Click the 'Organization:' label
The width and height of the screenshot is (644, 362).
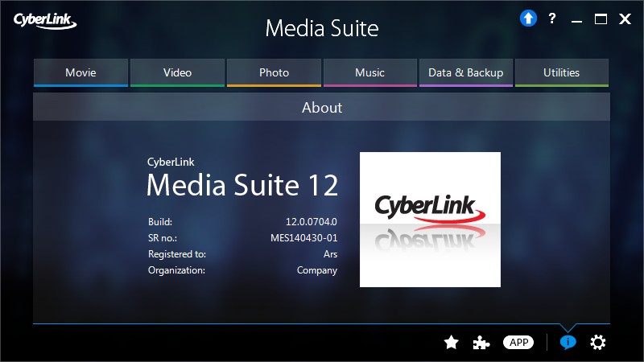(176, 270)
